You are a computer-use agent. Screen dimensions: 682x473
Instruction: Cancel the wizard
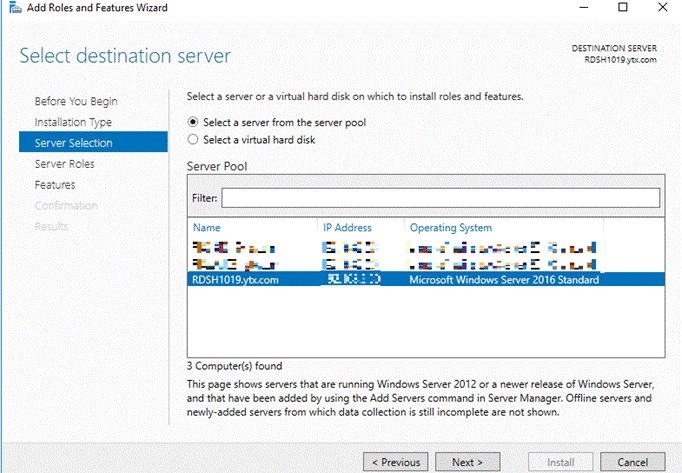[x=632, y=462]
